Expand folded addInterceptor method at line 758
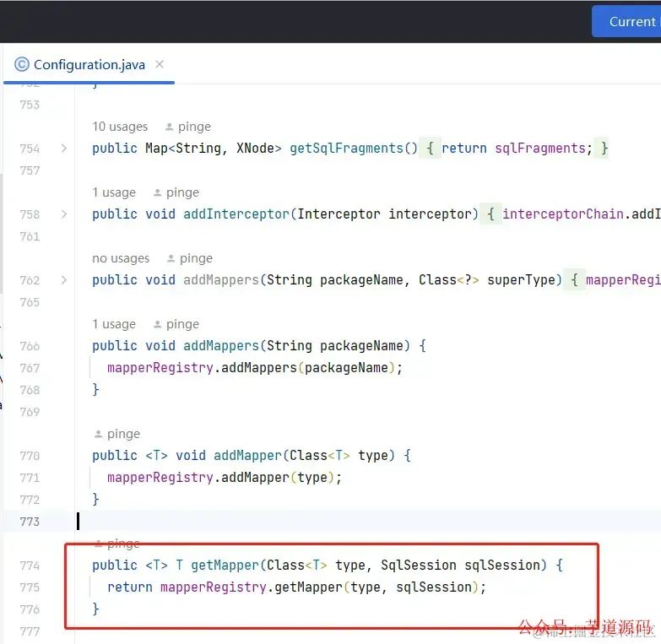This screenshot has width=661, height=644. (63, 214)
